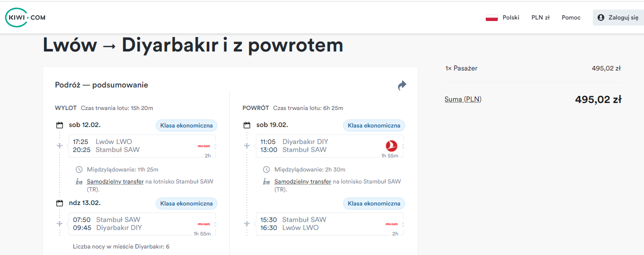Click Klasa ekonomiczna badge above 15:30 flight

374,203
